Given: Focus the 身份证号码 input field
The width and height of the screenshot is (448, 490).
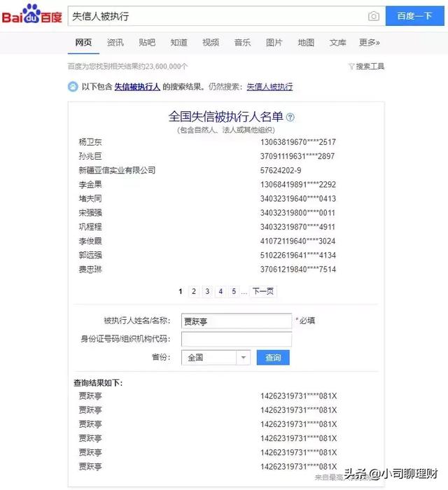Looking at the screenshot, I should [x=236, y=339].
